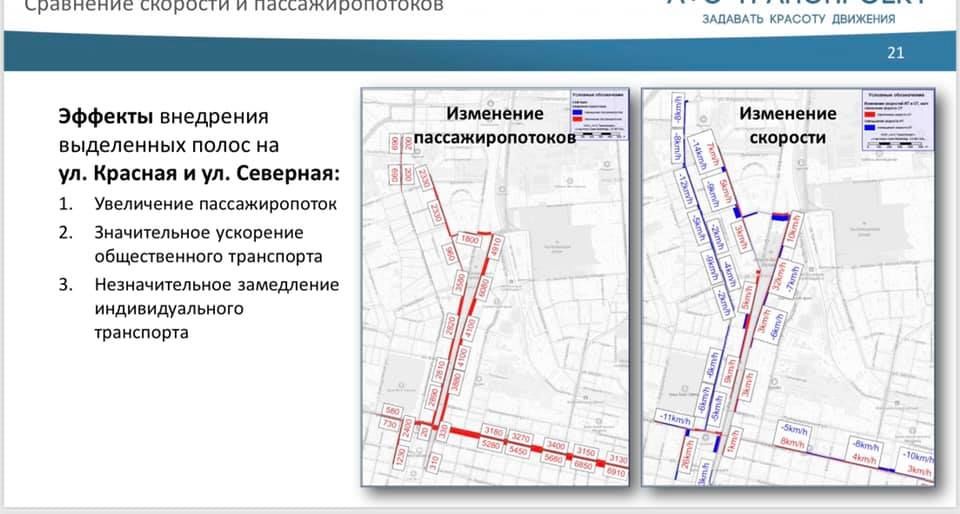Click the Изменение пассажиропотоков map heading
Screen dimensions: 960x514
click(495, 126)
